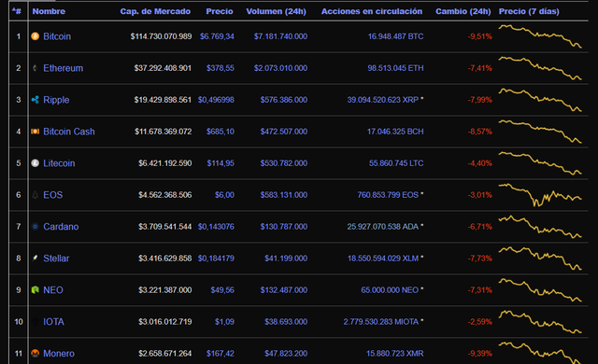
Task: Click IOTA price $1,09
Action: coord(224,322)
